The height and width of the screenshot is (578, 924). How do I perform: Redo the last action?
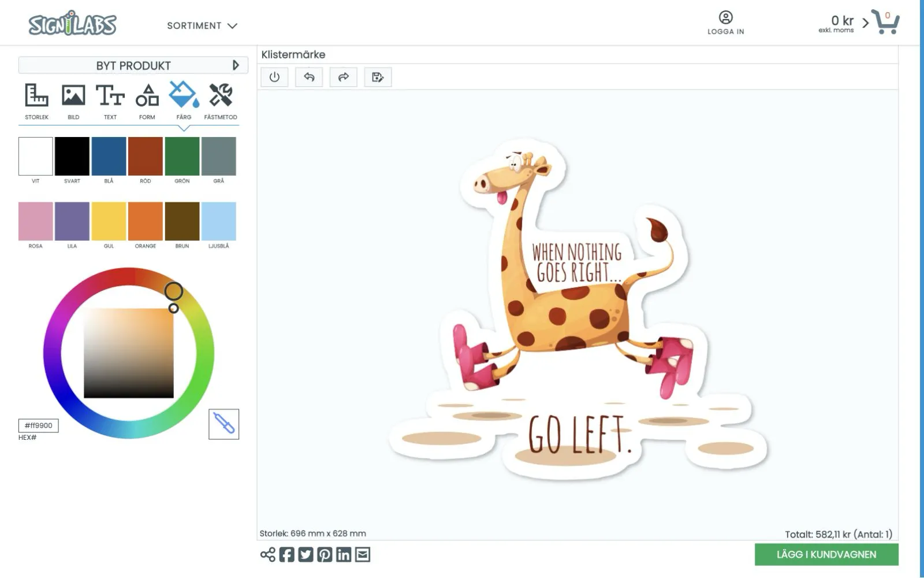pos(344,77)
